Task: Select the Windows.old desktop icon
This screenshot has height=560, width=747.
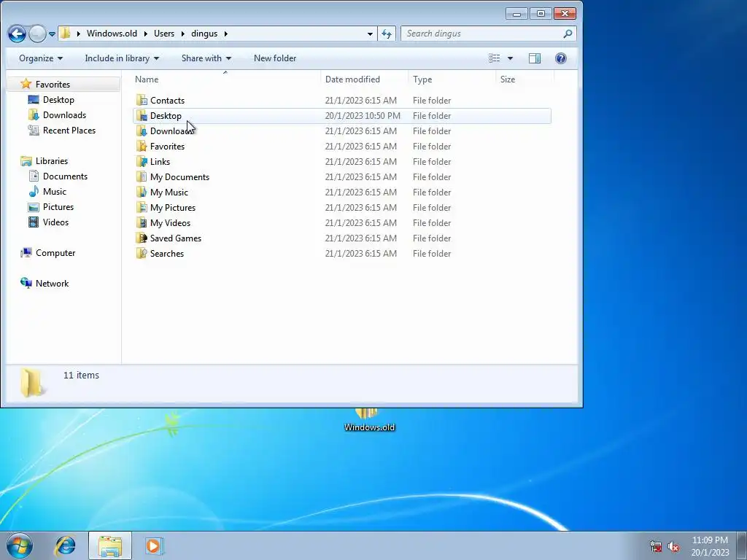Action: coord(369,420)
